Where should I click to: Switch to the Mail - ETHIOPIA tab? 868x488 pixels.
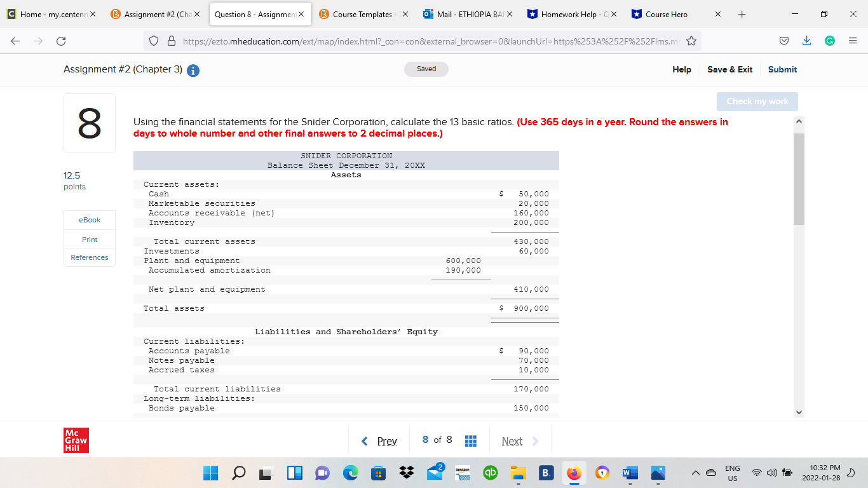(x=468, y=14)
